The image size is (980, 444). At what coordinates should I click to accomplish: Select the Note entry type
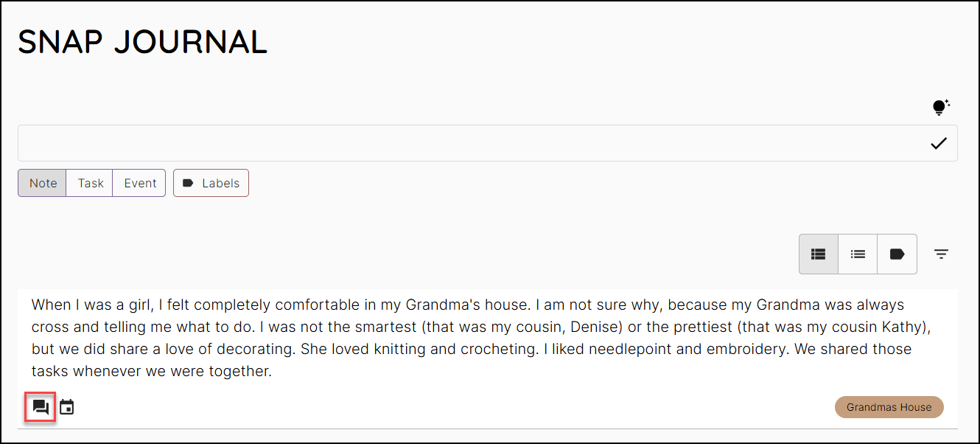pyautogui.click(x=43, y=183)
